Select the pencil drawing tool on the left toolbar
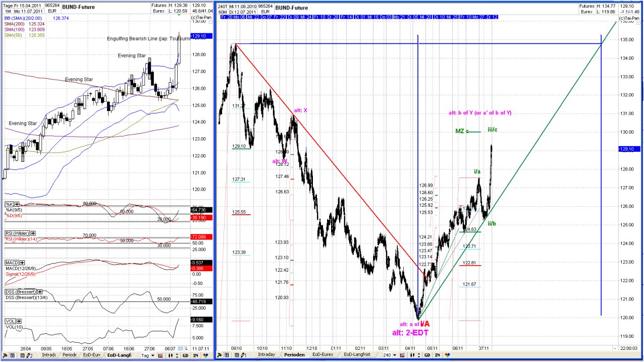The image size is (644, 362). [27, 355]
